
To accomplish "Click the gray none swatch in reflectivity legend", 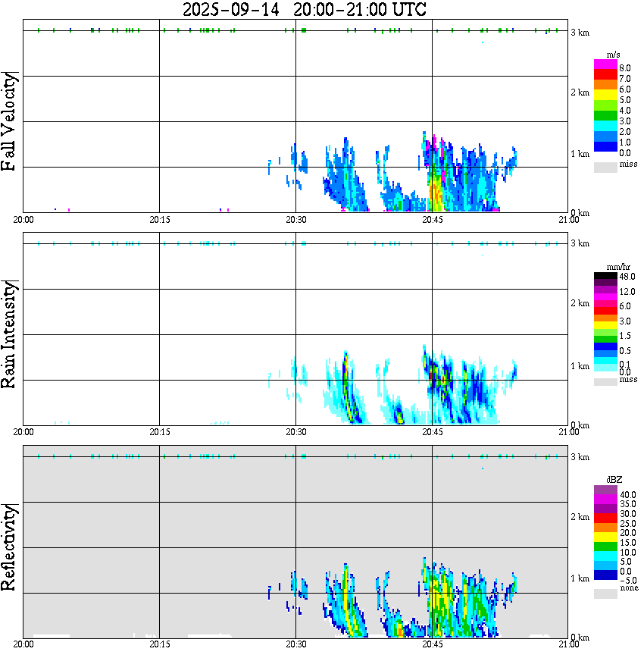I will (605, 594).
